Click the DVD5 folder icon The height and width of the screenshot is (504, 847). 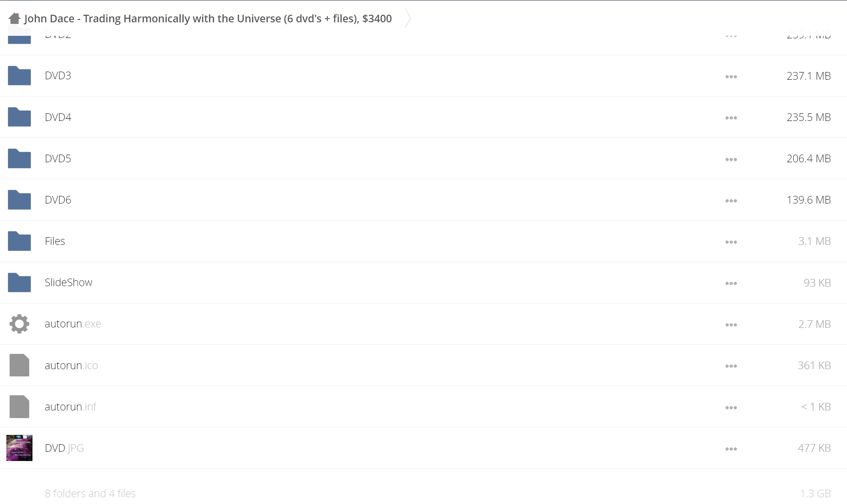tap(19, 158)
